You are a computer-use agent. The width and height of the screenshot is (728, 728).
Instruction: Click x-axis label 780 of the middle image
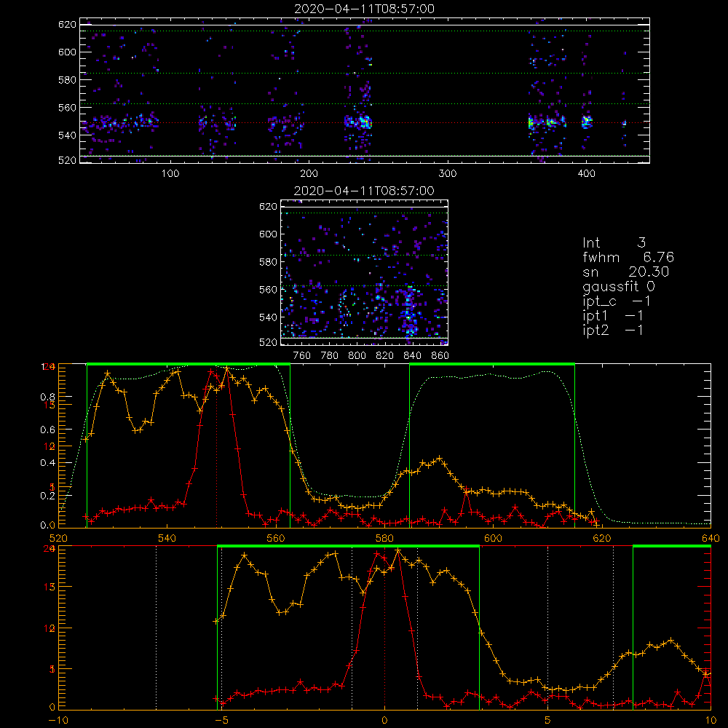[x=330, y=356]
